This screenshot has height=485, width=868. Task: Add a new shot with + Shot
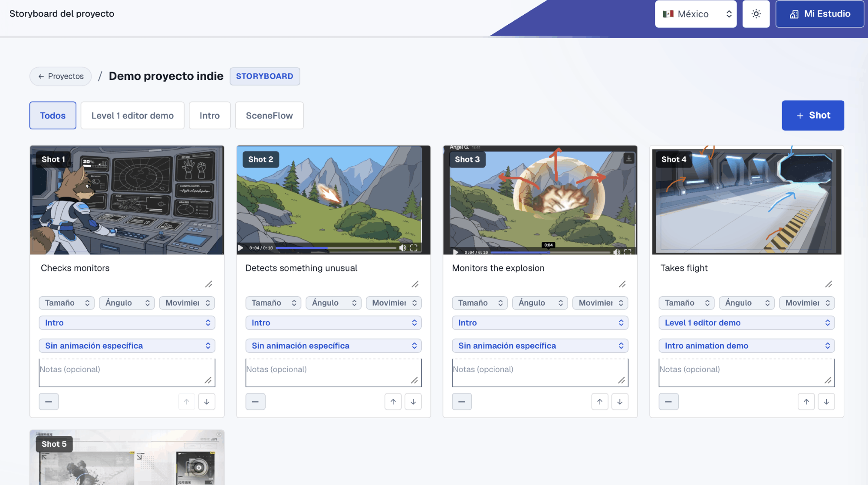click(813, 115)
